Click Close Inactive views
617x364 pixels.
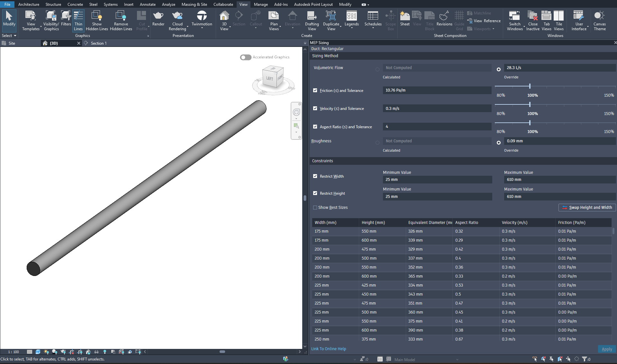coord(533,21)
